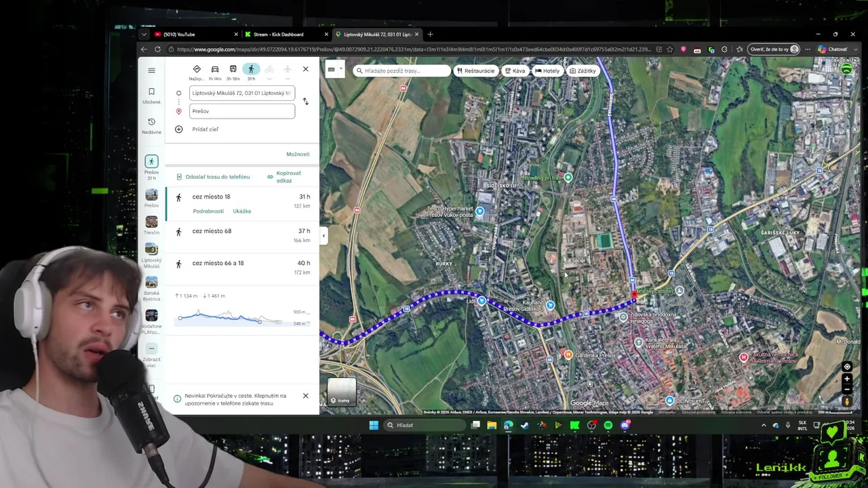Open the Bowling pri trati map marker
This screenshot has width=868, height=488.
(x=568, y=178)
